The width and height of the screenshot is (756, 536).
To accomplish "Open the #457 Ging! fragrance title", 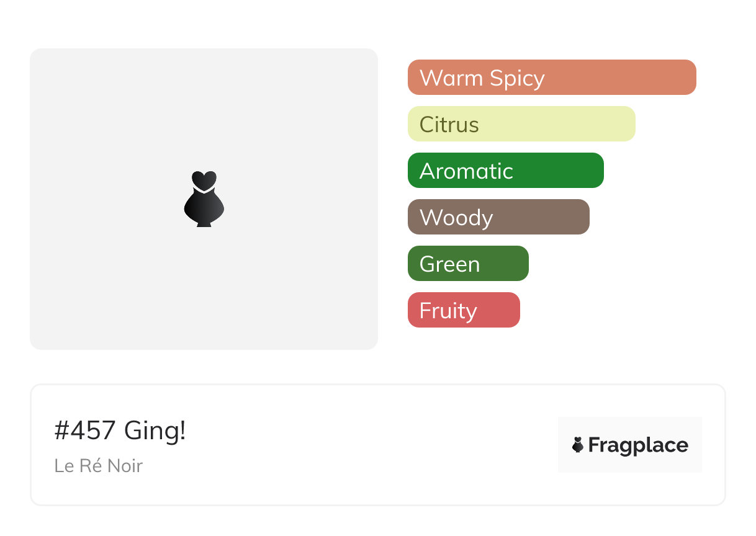I will coord(120,431).
